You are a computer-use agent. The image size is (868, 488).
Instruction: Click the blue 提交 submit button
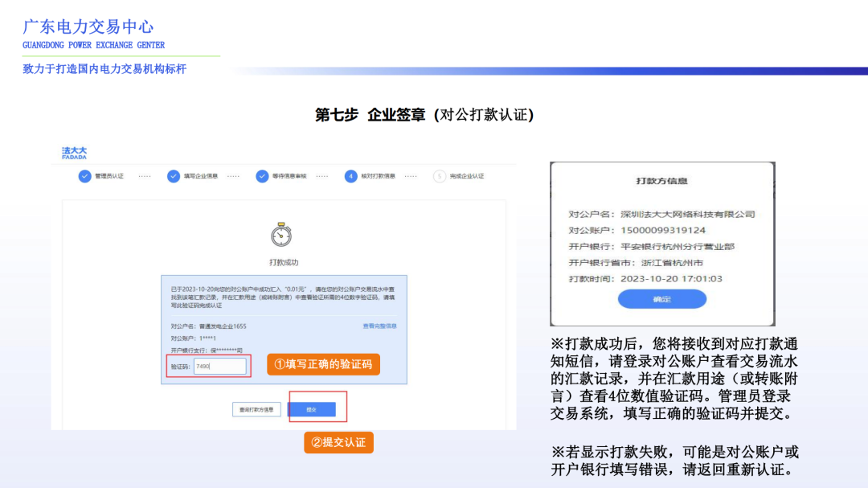tap(314, 408)
